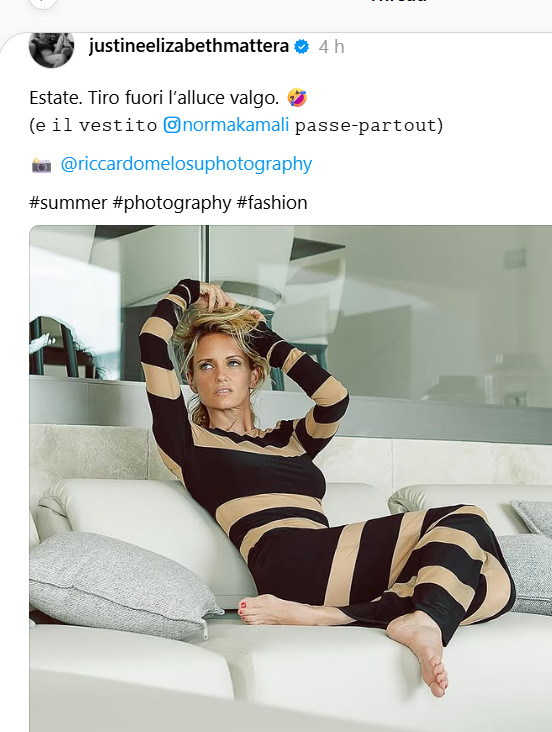Click the camera emoji before the photographer tag
The image size is (552, 732).
pos(41,165)
